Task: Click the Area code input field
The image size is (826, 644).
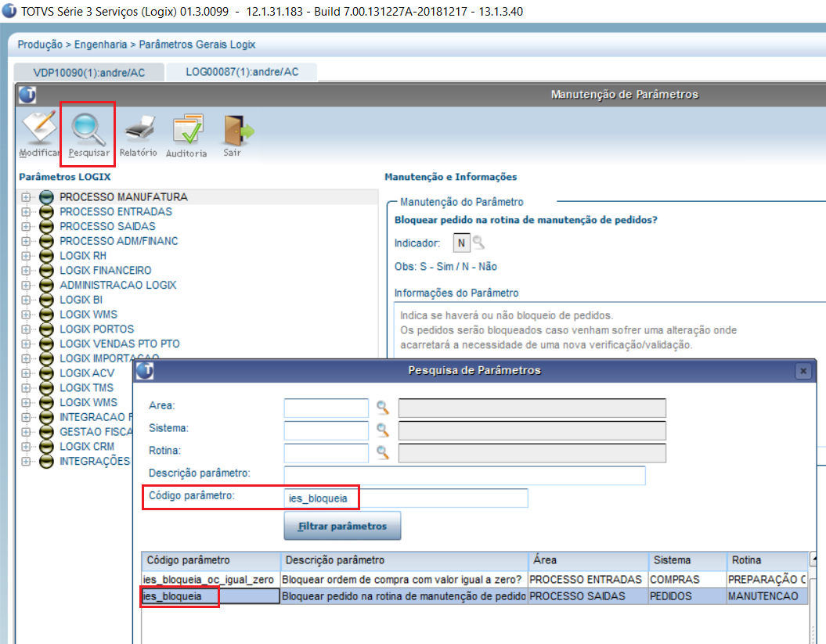Action: coord(326,408)
